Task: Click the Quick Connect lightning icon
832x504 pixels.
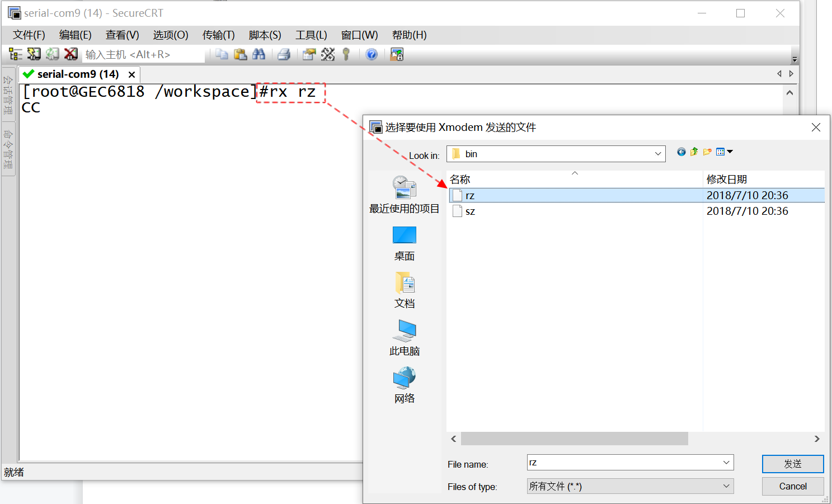Action: (34, 54)
